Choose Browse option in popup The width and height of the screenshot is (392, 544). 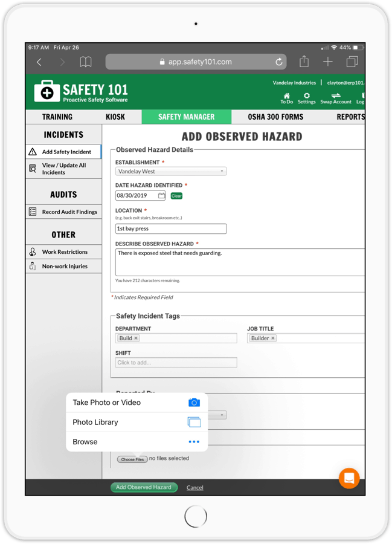click(x=137, y=442)
